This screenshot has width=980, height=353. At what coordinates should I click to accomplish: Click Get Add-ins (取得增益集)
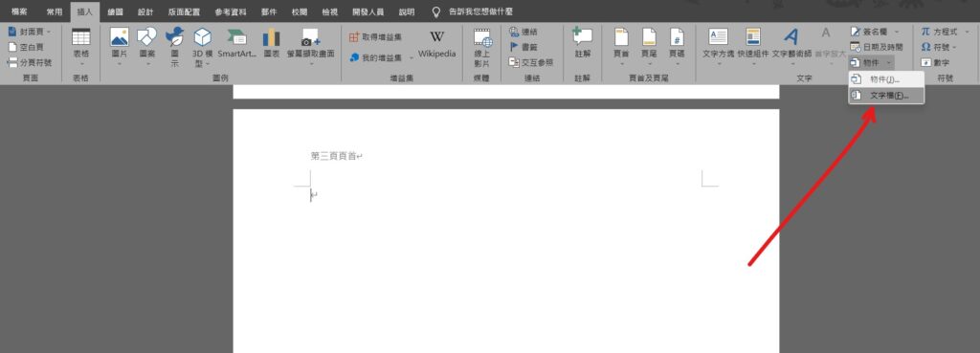375,37
